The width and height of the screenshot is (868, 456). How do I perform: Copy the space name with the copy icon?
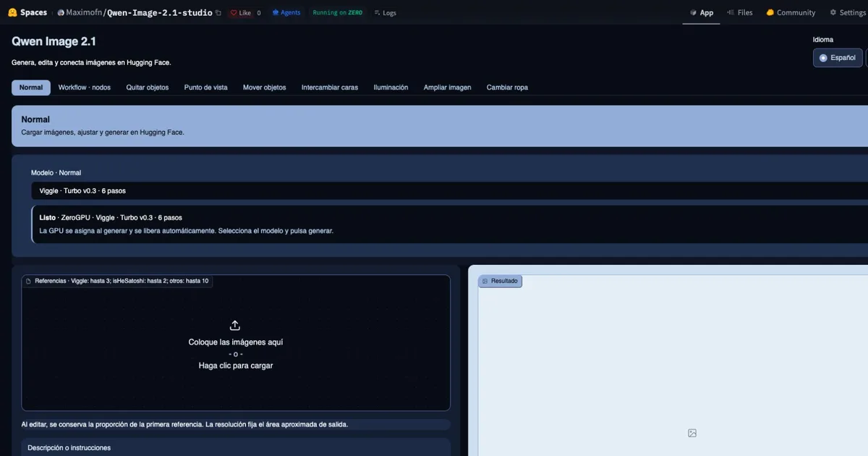click(218, 12)
